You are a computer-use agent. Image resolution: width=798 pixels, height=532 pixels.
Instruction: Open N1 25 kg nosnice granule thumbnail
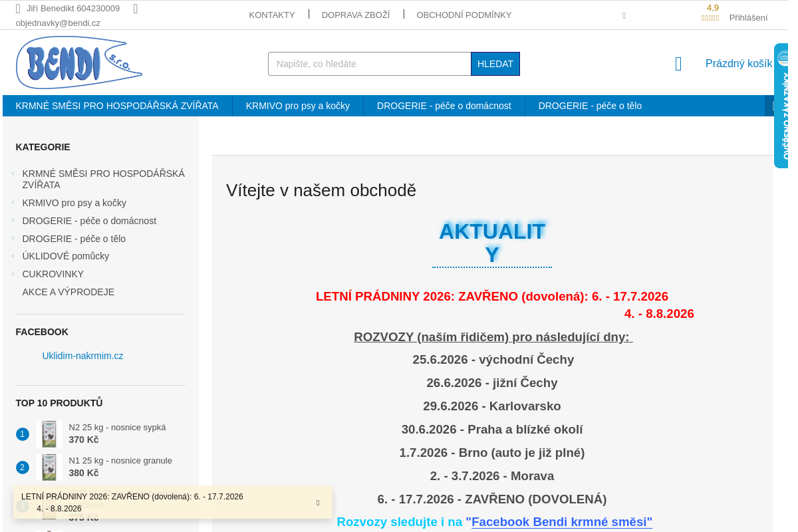point(49,467)
